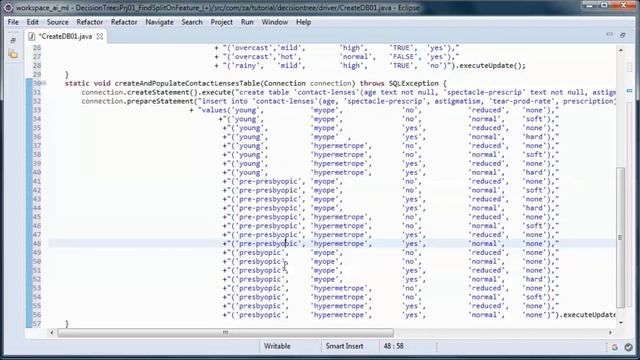
Task: Collapse method fold marker at line 30
Action: coord(44,83)
